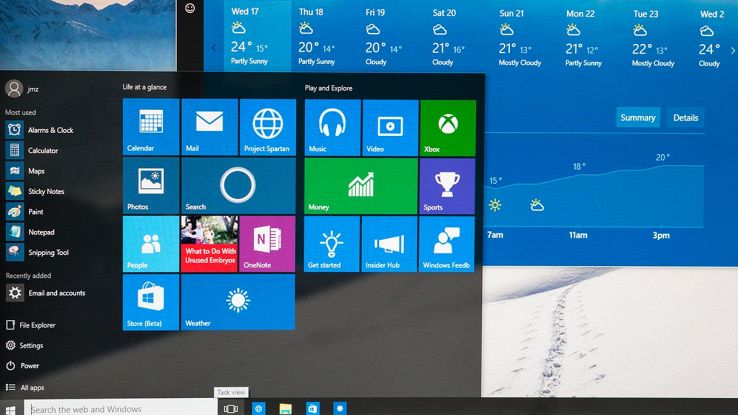Launch the Xbox tile

pos(448,128)
